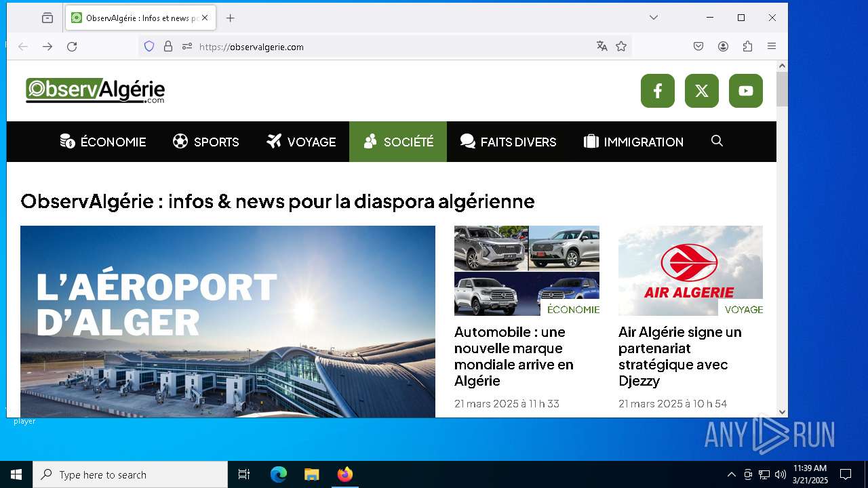The width and height of the screenshot is (868, 488).
Task: Show site security padlock info
Action: coord(168,47)
